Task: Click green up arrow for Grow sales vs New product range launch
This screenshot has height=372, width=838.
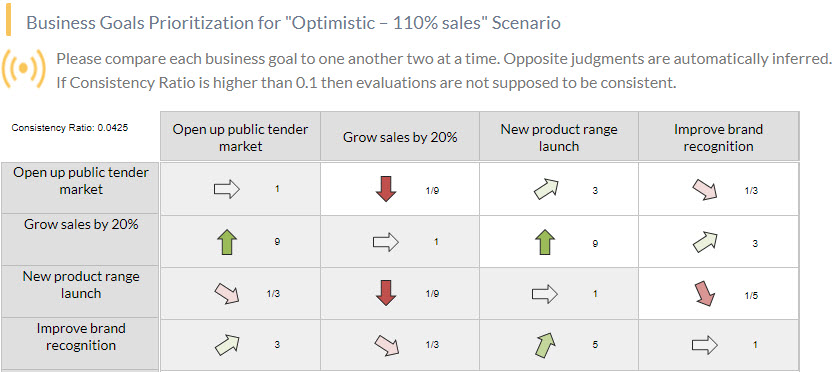Action: coord(545,242)
